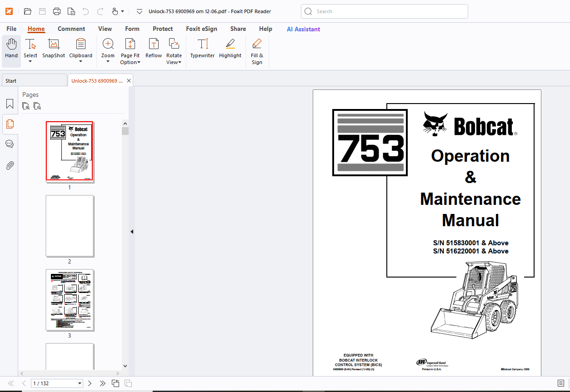Click the next view icon in status bar
Viewport: 570px width, 392px height.
click(128, 383)
